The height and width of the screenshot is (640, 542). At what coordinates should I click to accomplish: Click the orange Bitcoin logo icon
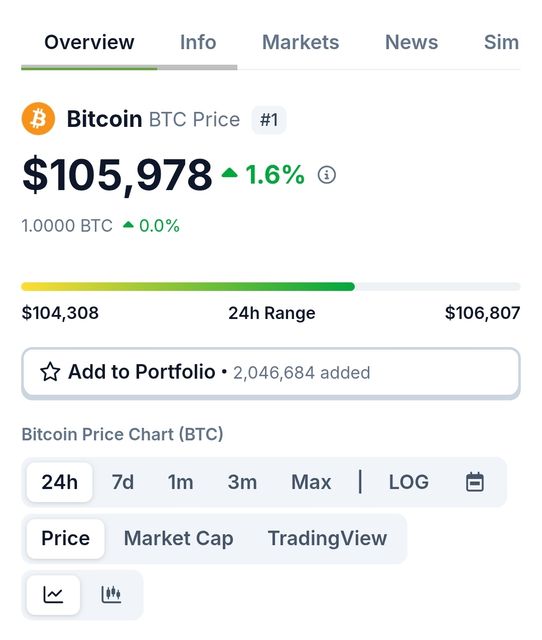pos(38,119)
